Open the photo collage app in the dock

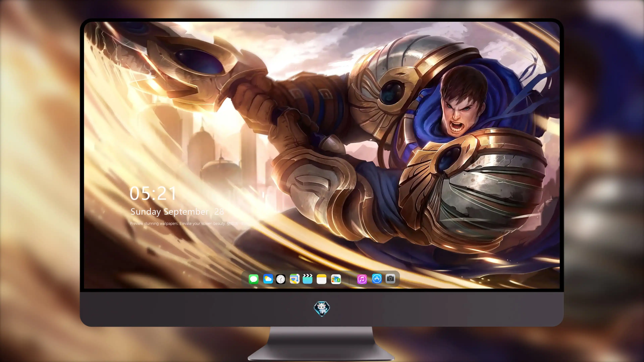pos(336,279)
